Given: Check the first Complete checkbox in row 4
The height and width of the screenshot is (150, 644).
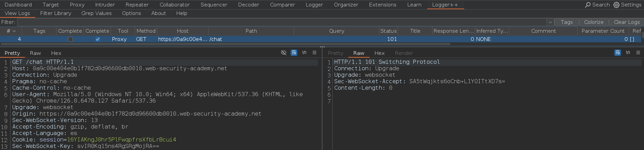Looking at the screenshot, I should pyautogui.click(x=70, y=39).
